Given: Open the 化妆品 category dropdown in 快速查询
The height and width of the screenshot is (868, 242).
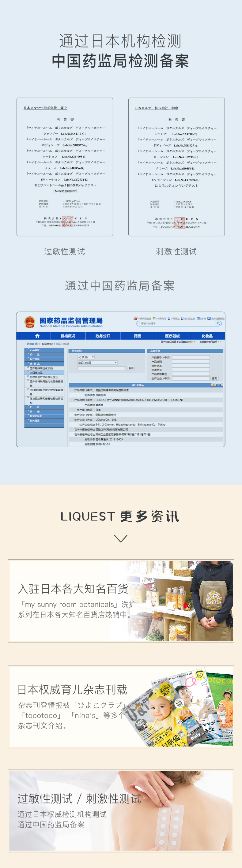Looking at the screenshot, I should 86,357.
